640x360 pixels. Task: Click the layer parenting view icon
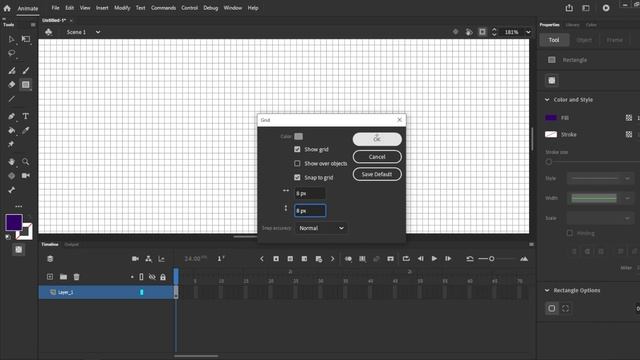point(149,259)
